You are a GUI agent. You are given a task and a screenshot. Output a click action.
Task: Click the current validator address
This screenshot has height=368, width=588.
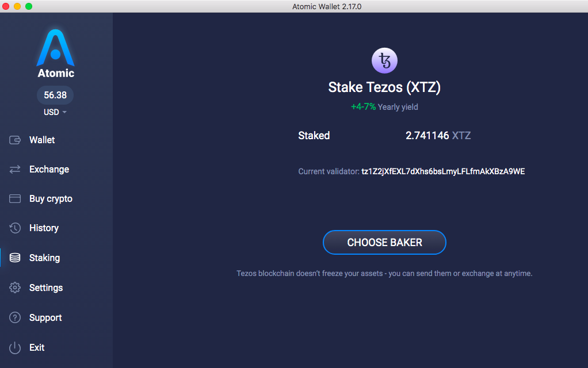point(443,171)
